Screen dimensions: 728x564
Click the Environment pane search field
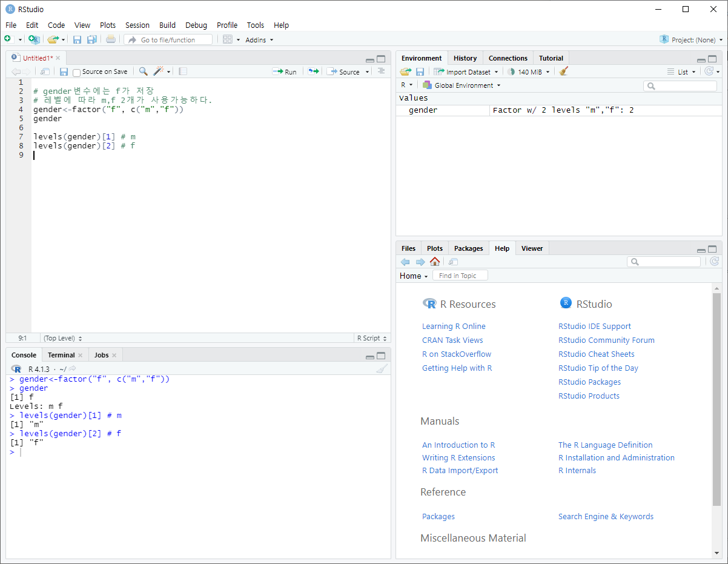(x=680, y=86)
